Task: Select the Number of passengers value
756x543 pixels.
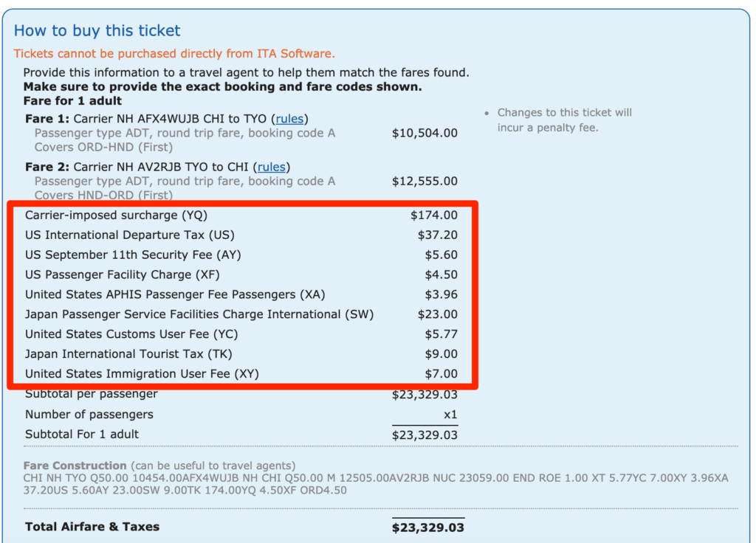Action: point(450,414)
